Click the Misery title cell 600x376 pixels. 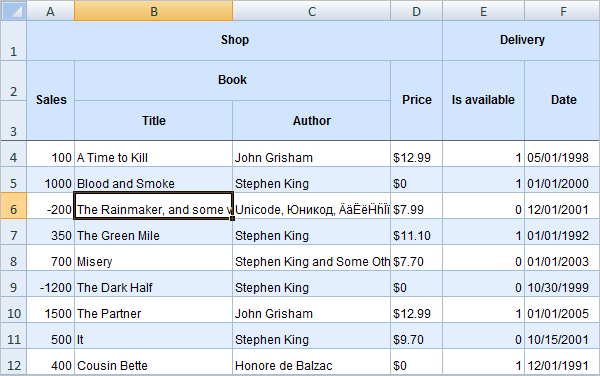(x=153, y=258)
